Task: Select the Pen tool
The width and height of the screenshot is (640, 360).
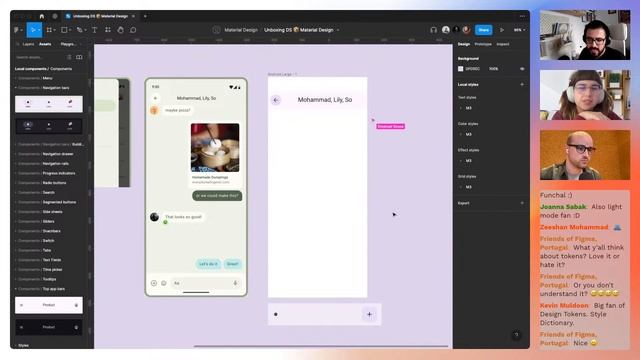Action: [x=79, y=30]
